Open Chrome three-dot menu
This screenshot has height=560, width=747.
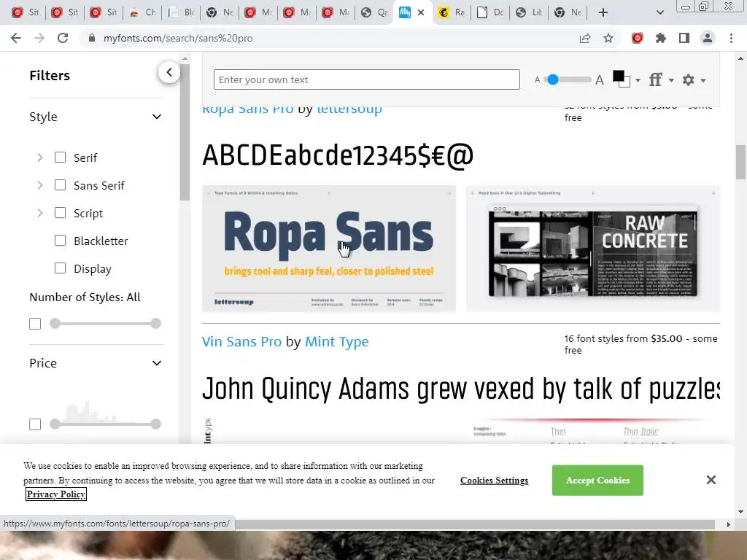[x=731, y=38]
